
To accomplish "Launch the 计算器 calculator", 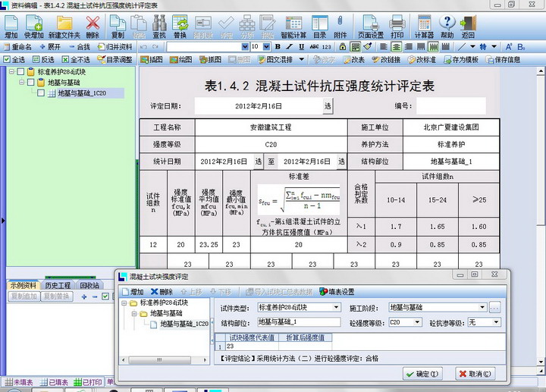I will (424, 27).
